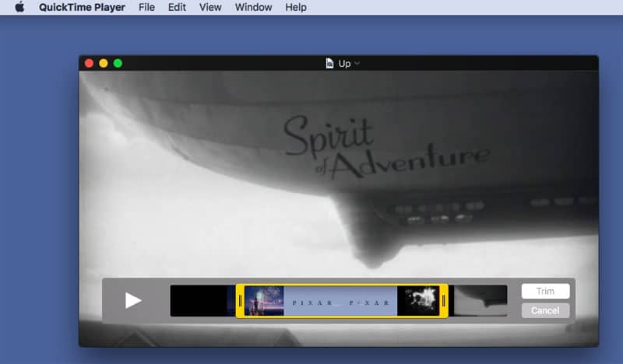Minimize the Up window with yellow button

coord(104,64)
